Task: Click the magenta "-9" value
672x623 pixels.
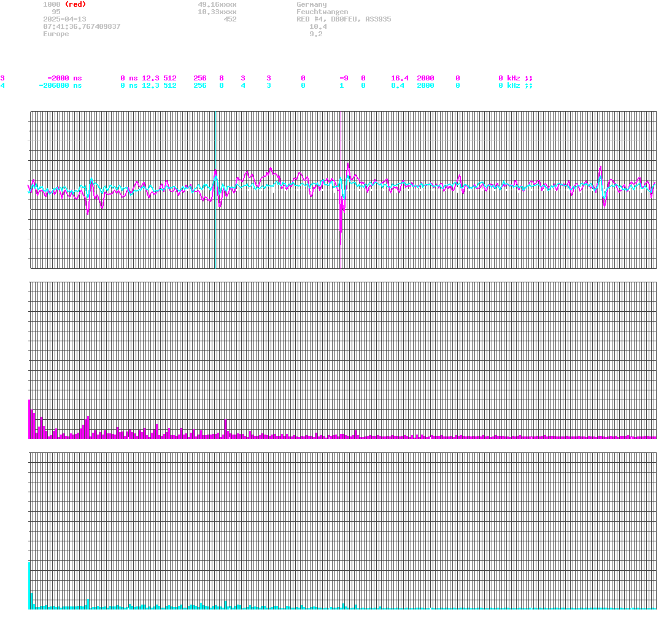Action: [x=344, y=78]
